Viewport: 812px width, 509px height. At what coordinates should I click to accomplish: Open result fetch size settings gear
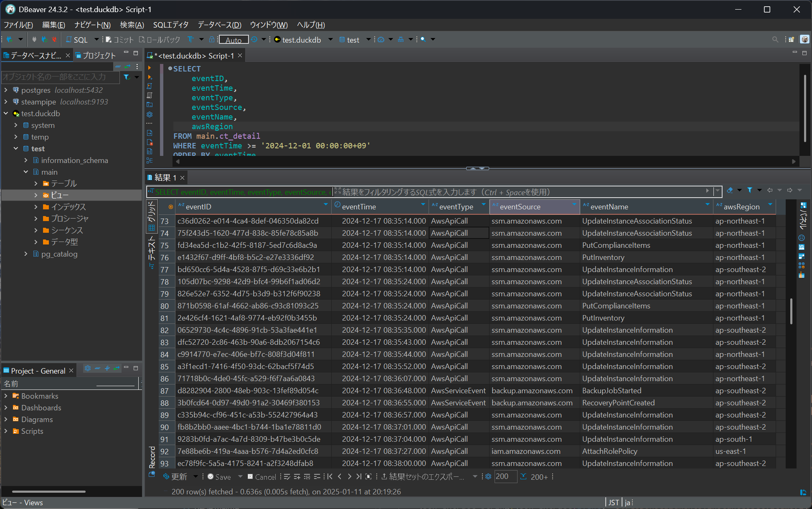488,477
